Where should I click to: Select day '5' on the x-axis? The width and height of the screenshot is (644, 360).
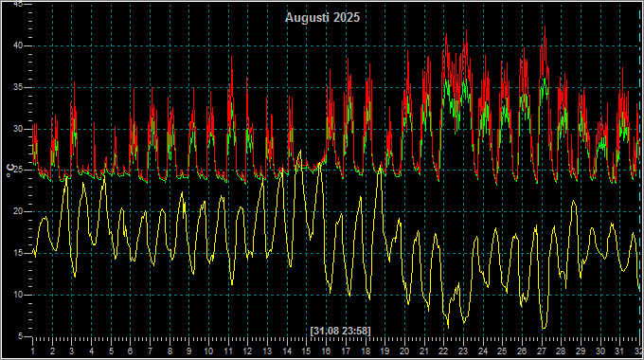coord(111,351)
